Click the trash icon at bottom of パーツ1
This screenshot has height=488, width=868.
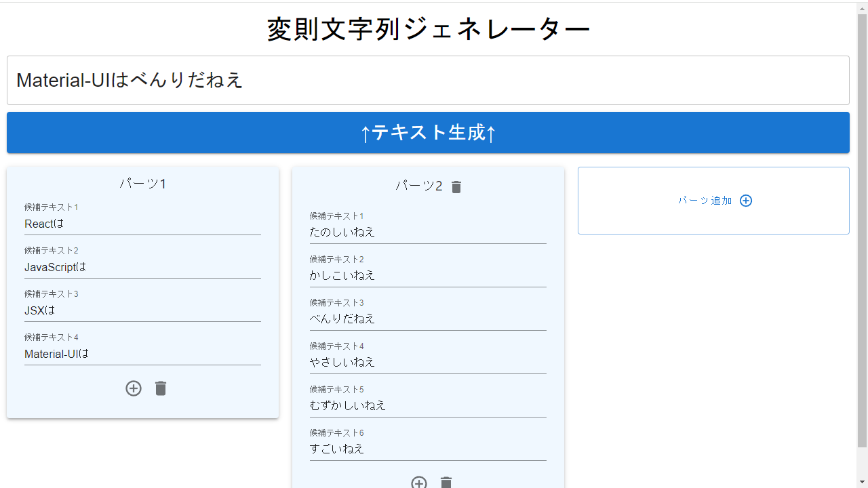click(x=161, y=388)
